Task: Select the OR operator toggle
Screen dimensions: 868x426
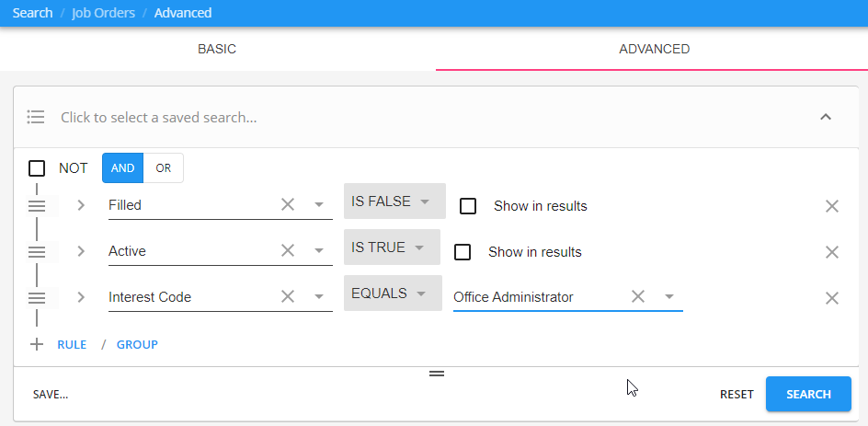Action: coord(164,168)
